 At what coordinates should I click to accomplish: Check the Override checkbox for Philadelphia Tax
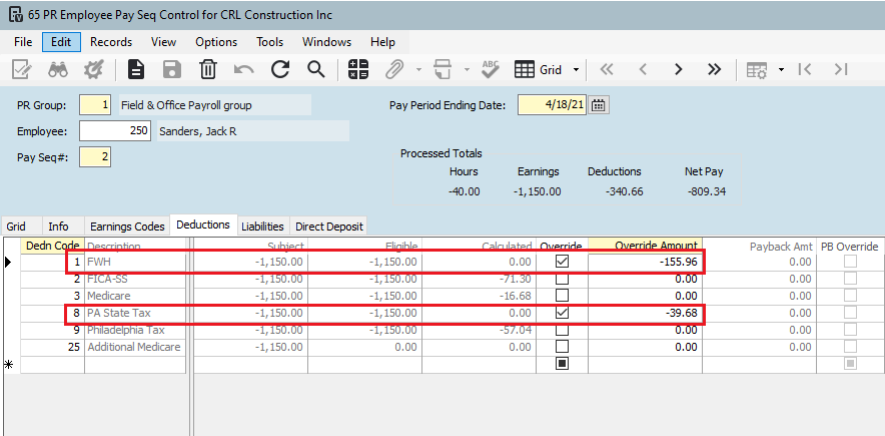(x=562, y=330)
